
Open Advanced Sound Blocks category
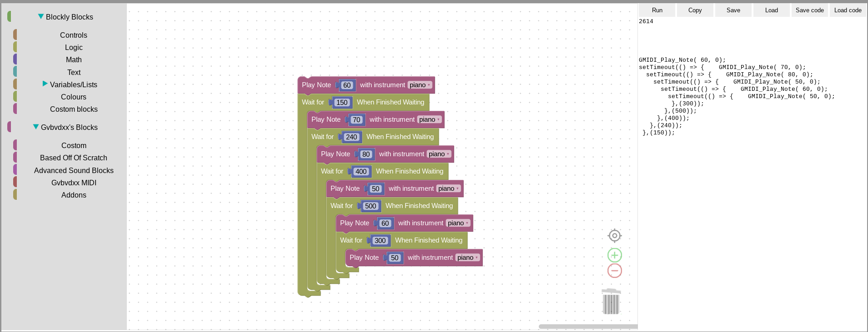click(73, 170)
